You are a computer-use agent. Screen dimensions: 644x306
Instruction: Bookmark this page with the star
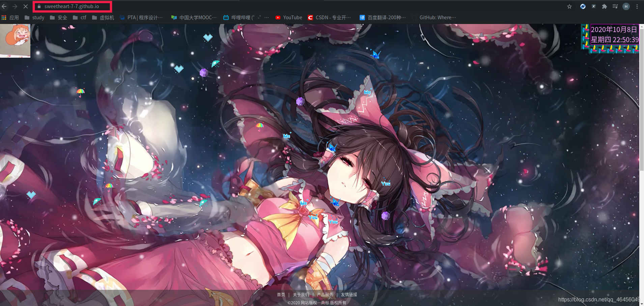click(569, 6)
